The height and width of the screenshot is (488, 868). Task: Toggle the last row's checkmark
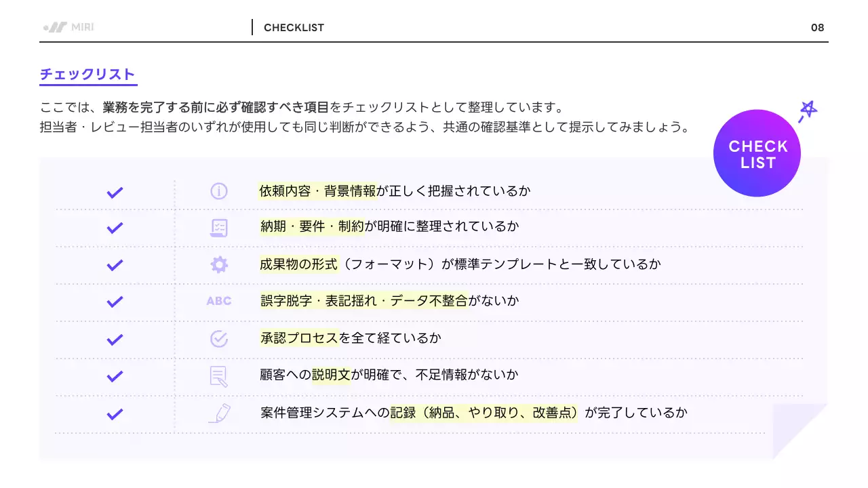[115, 411]
